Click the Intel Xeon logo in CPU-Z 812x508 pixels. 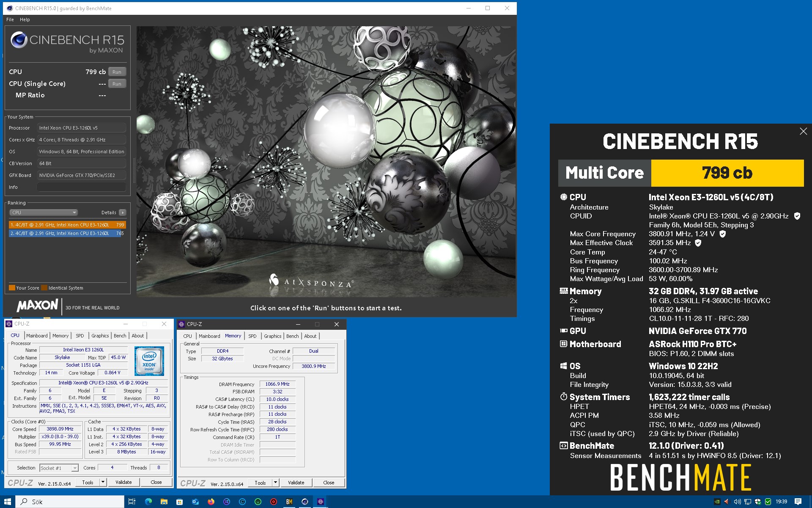point(149,361)
